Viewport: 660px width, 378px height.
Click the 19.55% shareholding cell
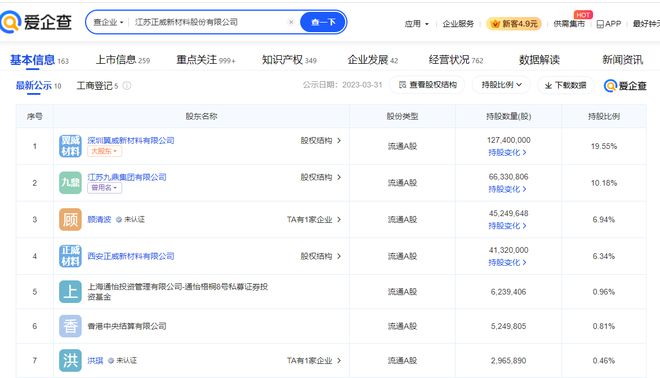tap(604, 146)
